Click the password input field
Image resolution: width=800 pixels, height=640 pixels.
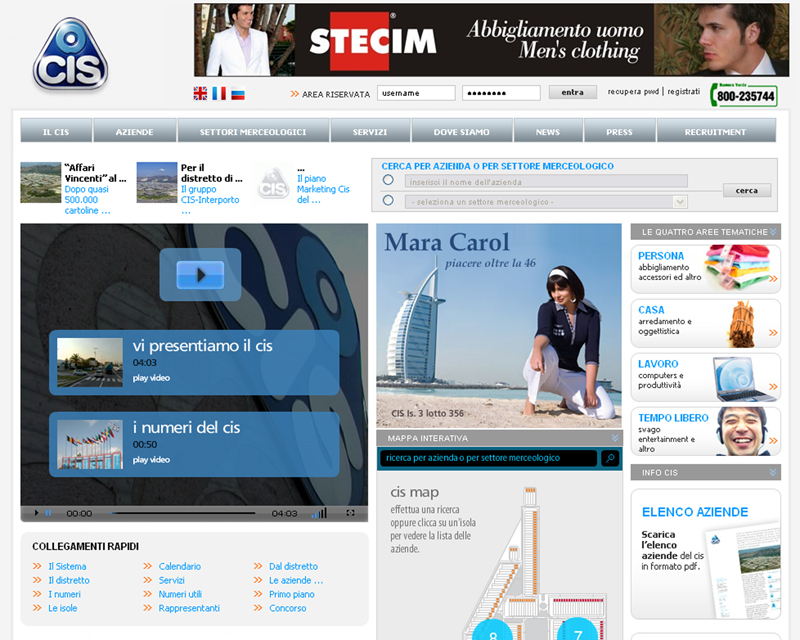coord(501,93)
